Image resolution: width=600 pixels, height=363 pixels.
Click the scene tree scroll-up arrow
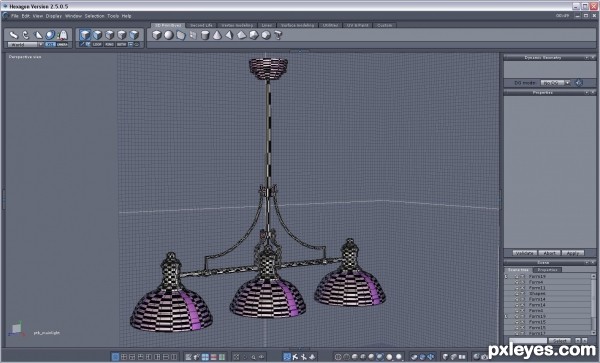click(x=593, y=276)
